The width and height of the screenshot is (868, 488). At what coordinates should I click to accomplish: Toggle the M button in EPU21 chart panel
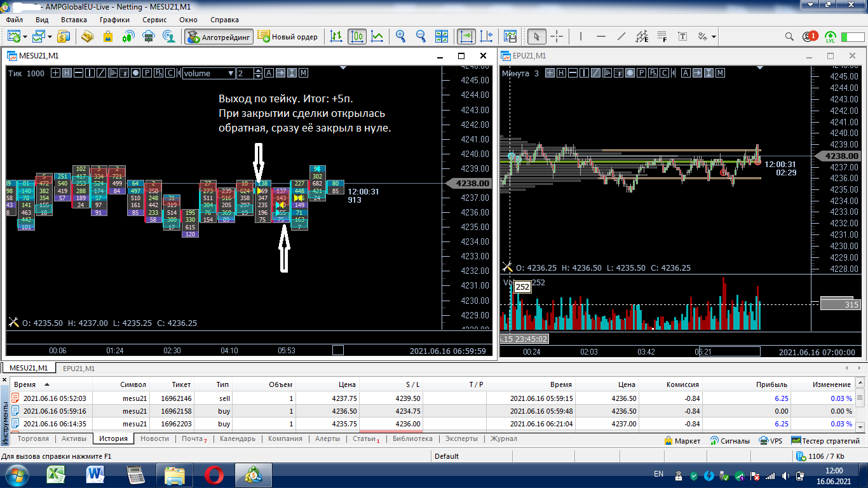(721, 73)
